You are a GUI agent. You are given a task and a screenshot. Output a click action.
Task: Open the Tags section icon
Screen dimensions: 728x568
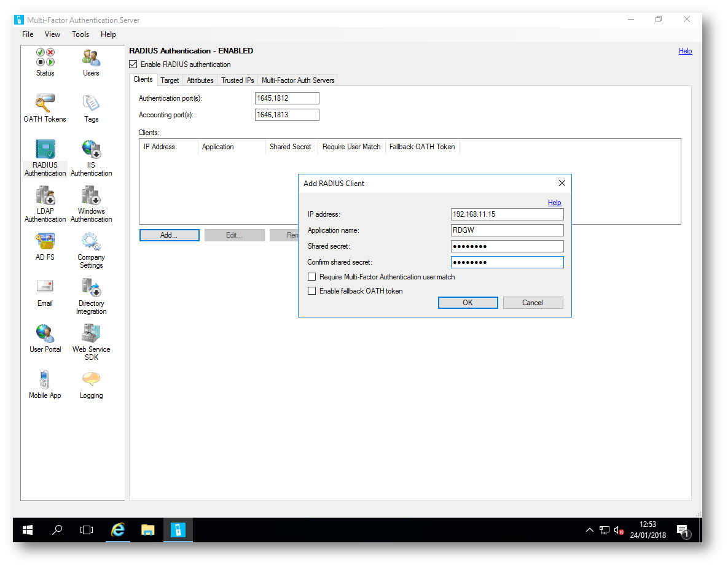click(92, 103)
